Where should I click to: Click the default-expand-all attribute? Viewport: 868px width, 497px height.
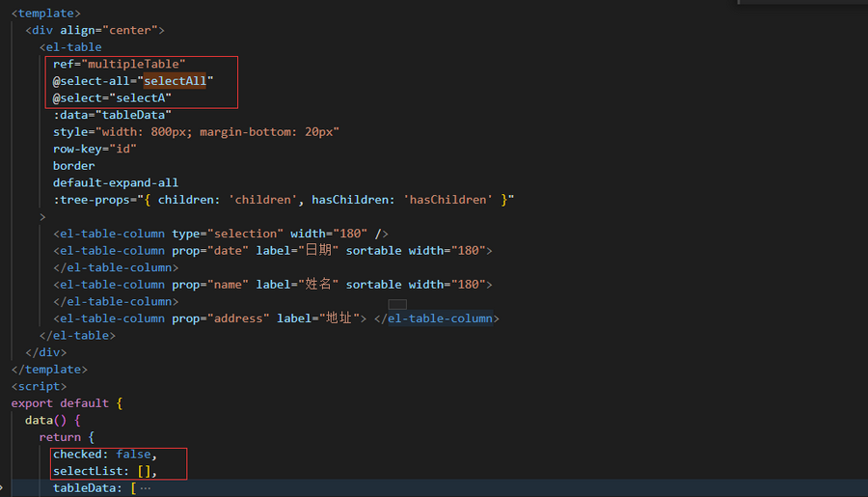tap(115, 182)
